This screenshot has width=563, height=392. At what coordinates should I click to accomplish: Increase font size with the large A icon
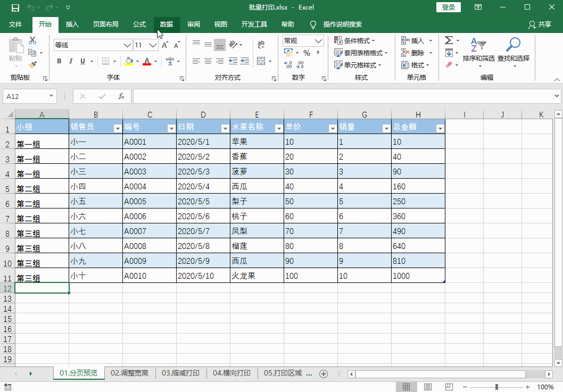click(x=165, y=45)
